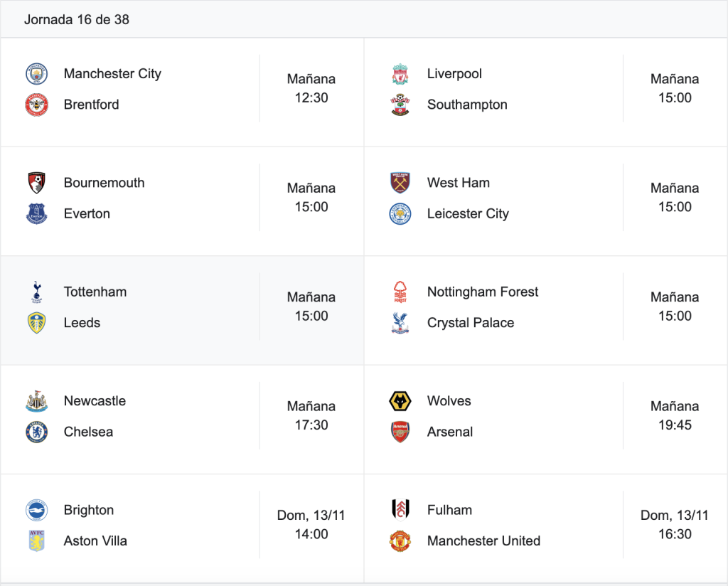Screen dimensions: 728x586
Task: Select the Liverpool team logo
Action: (x=400, y=74)
